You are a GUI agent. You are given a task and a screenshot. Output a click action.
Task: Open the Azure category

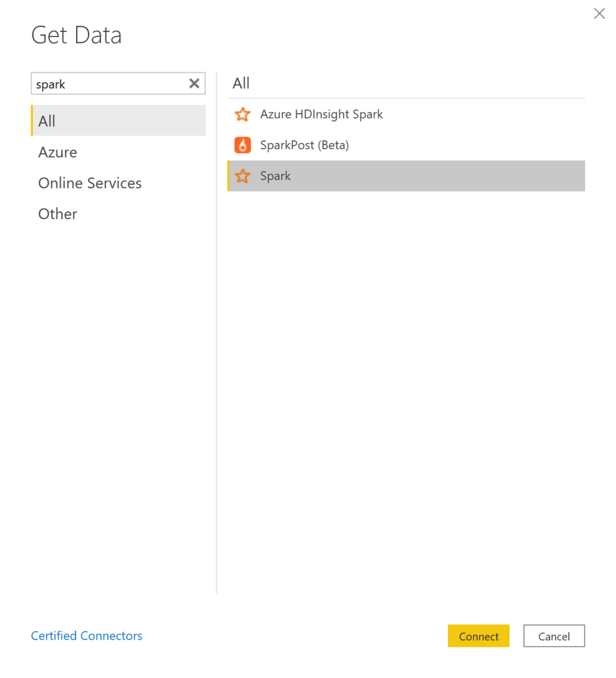point(57,152)
